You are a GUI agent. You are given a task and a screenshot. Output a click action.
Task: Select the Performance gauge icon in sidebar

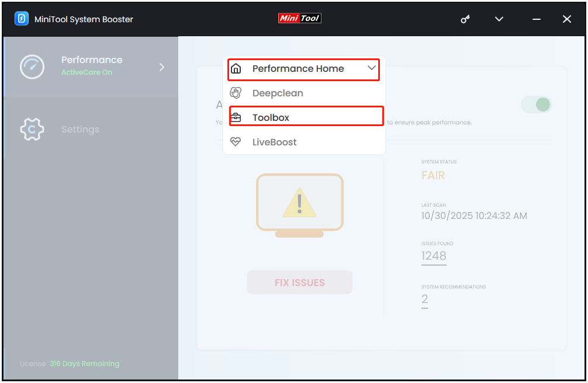click(x=32, y=67)
